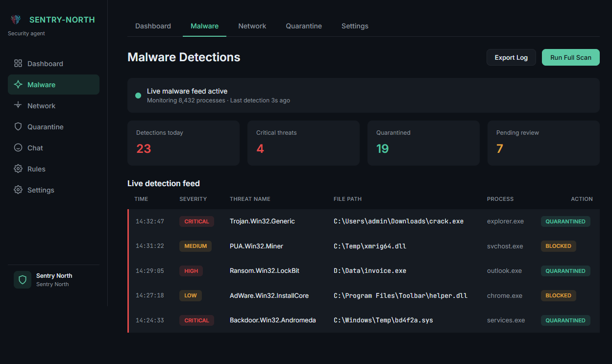The height and width of the screenshot is (364, 612).
Task: Click the Live malware feed active banner text
Action: tap(187, 91)
